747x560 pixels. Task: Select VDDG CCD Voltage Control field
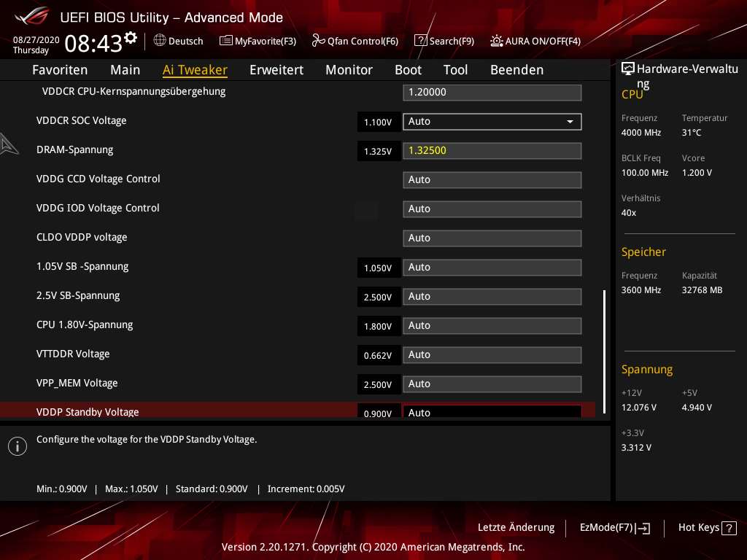(492, 180)
